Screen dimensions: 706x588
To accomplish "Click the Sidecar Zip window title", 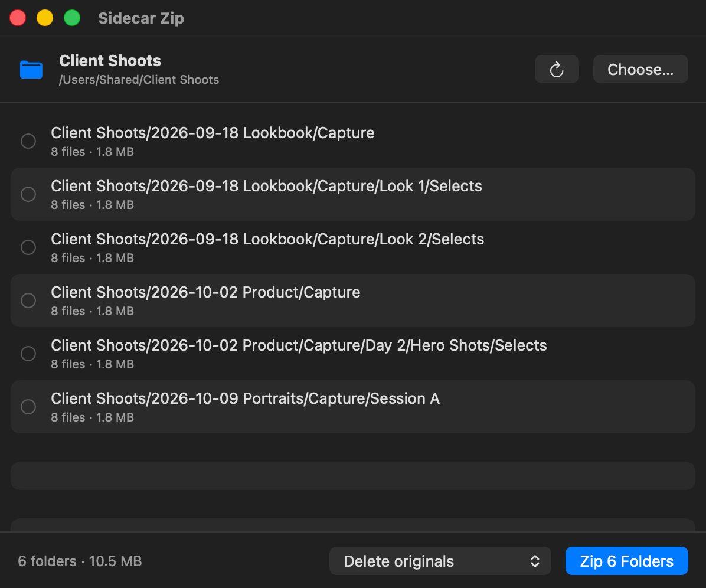I will point(141,18).
